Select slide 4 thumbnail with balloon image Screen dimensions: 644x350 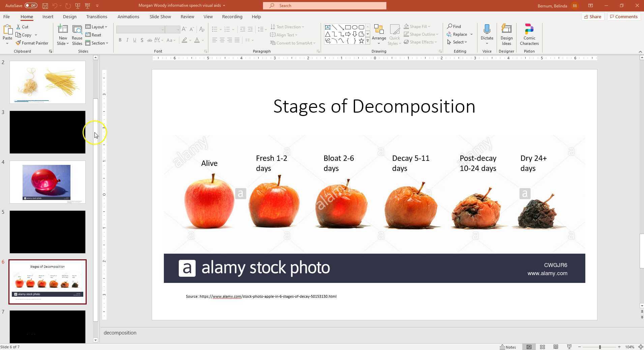click(x=48, y=182)
